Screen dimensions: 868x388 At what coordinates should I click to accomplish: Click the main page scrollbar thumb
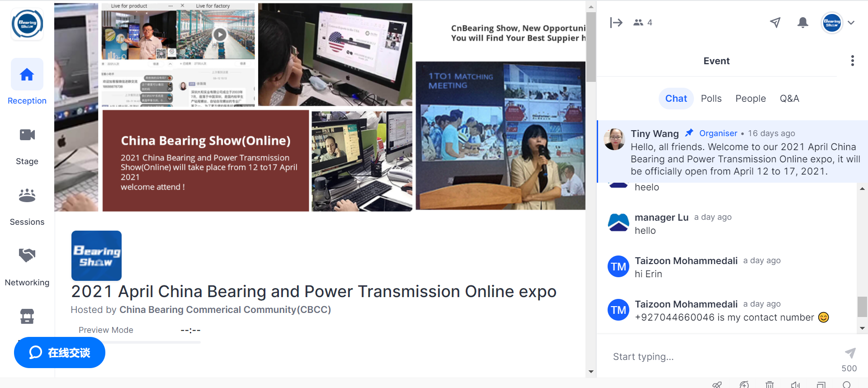[591, 47]
